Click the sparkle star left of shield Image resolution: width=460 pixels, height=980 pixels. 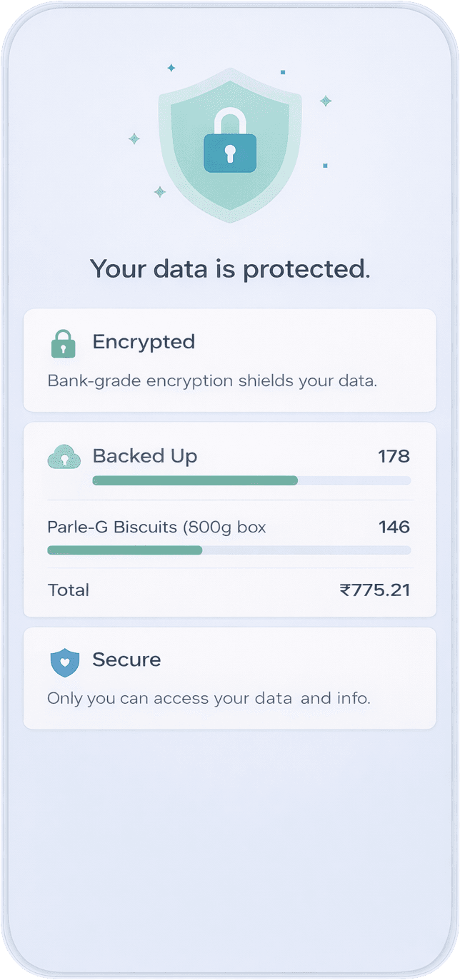tap(134, 138)
